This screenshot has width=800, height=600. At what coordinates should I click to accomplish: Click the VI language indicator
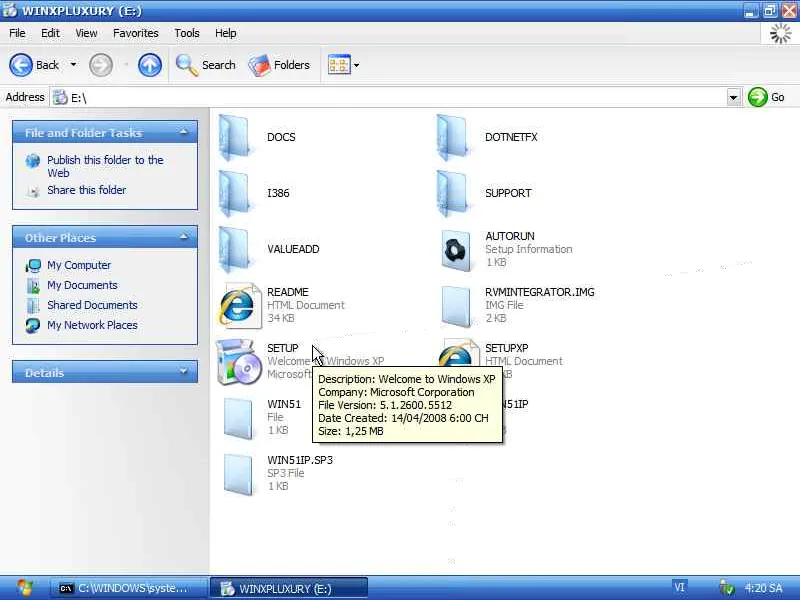(x=679, y=588)
